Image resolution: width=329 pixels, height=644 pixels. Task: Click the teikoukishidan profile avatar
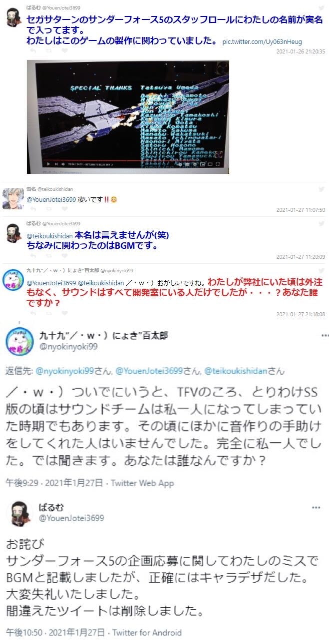click(x=13, y=198)
